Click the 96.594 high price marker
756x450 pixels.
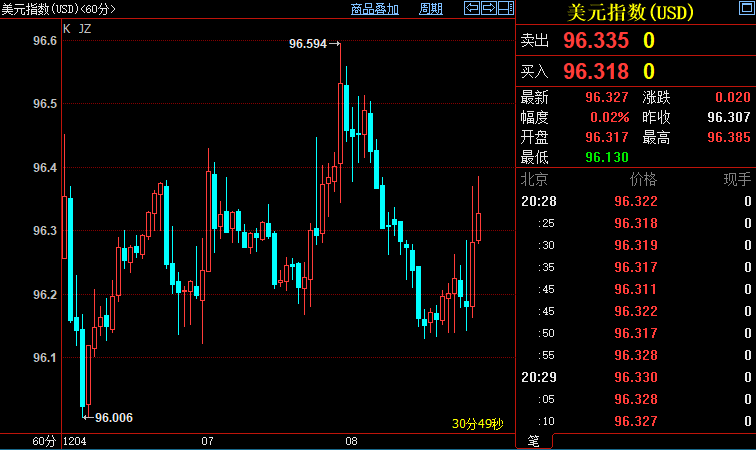coord(309,44)
